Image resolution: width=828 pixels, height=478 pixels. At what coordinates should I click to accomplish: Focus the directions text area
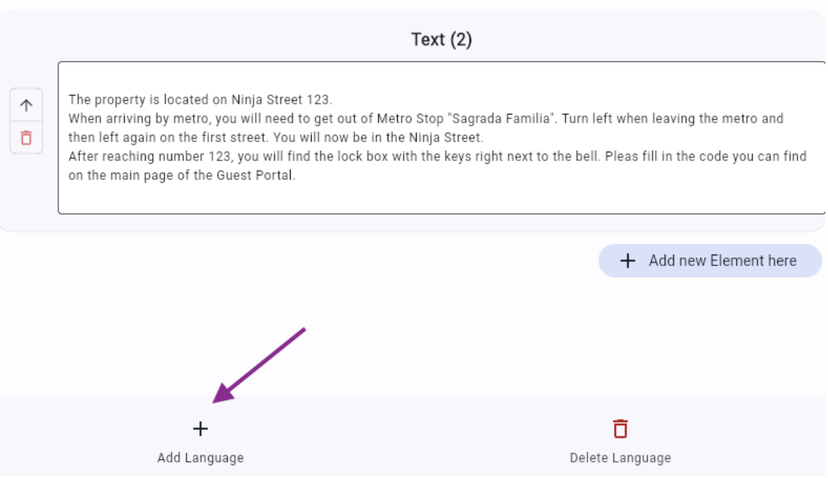[440, 195]
